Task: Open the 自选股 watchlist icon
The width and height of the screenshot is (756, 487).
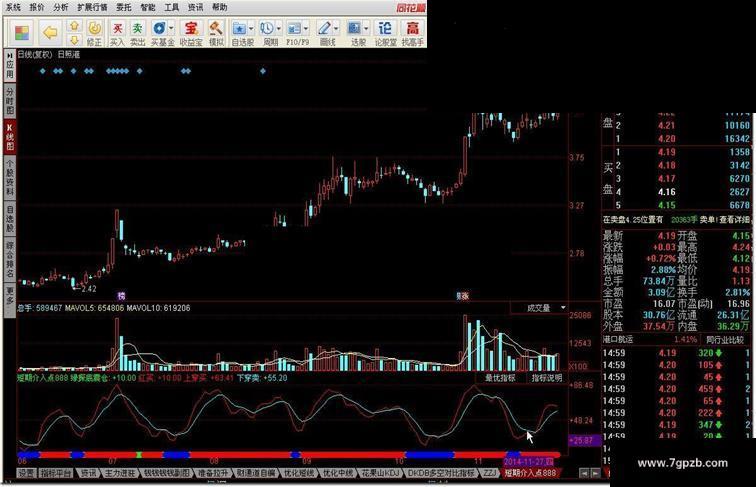Action: click(240, 29)
